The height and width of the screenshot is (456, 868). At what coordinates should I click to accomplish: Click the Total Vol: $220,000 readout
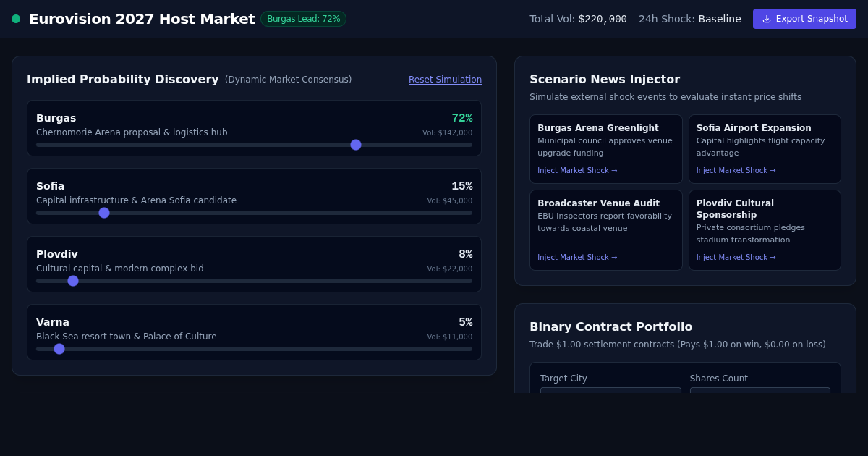(578, 19)
